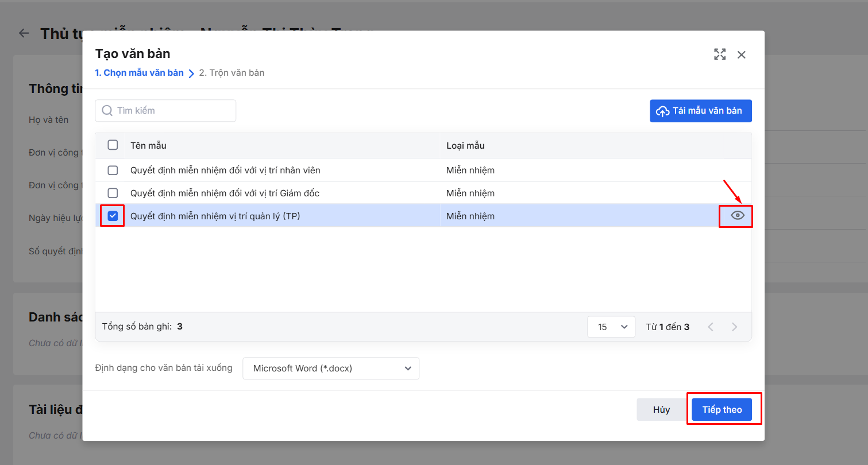Go to next page of records
The height and width of the screenshot is (465, 868).
point(734,327)
